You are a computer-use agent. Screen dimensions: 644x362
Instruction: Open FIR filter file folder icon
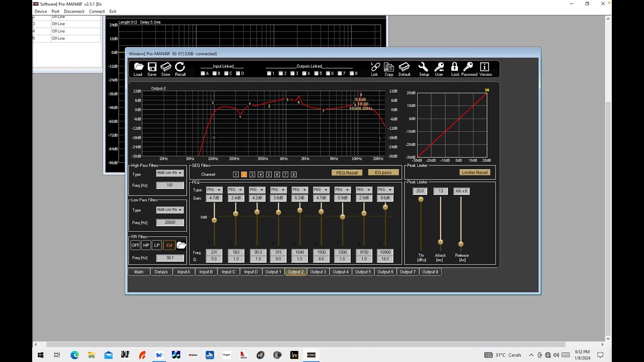coord(181,245)
